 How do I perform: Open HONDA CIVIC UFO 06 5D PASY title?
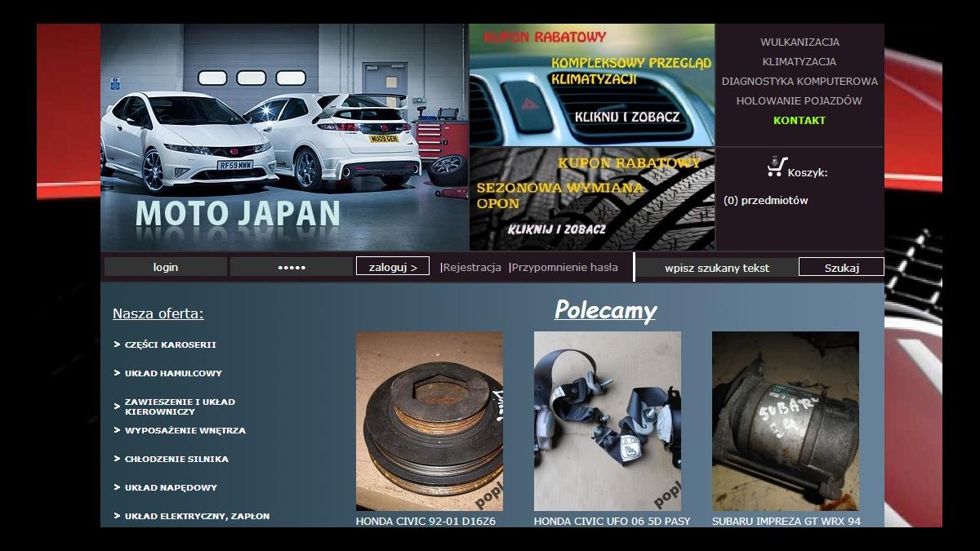[x=612, y=521]
